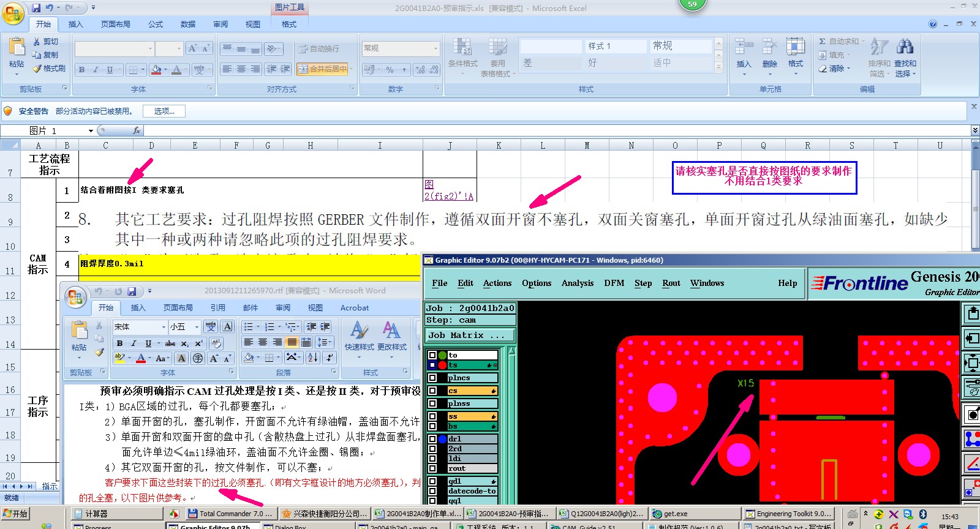980x529 pixels.
Task: Click Word's text highlight color icon
Action: (119, 358)
